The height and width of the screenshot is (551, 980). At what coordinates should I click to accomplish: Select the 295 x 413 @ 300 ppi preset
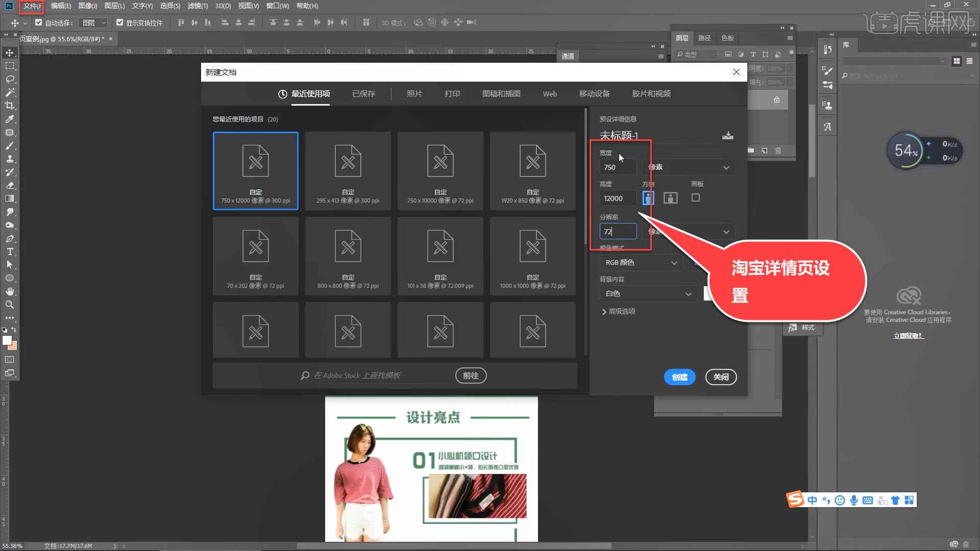pyautogui.click(x=348, y=171)
